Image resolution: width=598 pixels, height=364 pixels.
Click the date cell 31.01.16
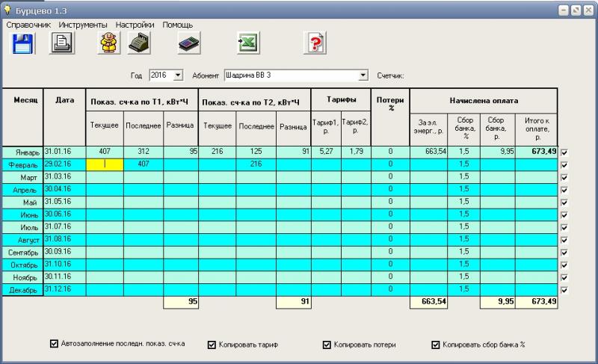coord(64,152)
